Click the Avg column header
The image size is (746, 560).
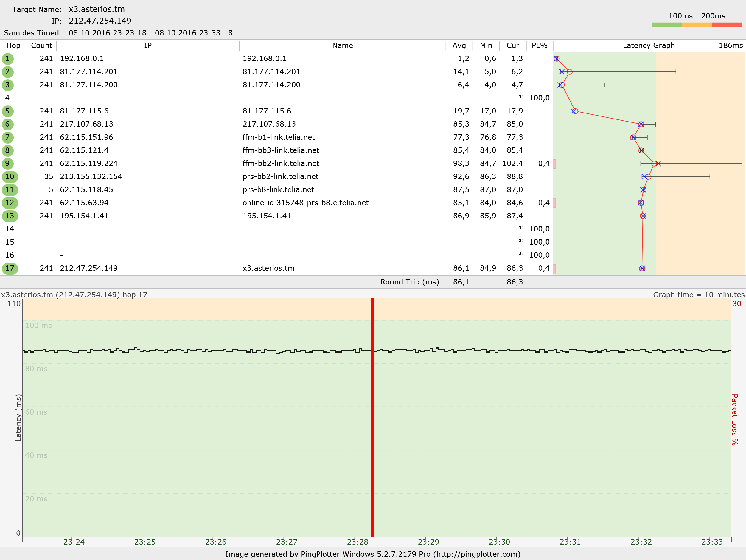[459, 46]
